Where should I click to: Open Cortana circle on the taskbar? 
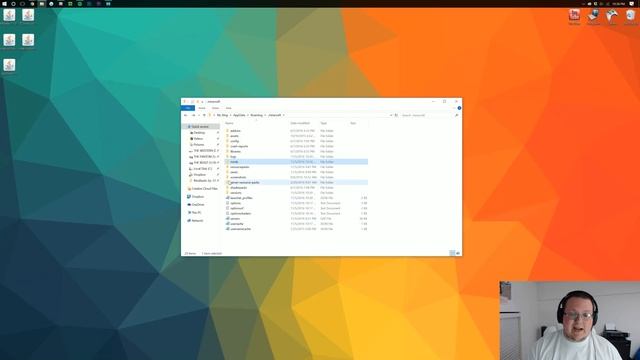point(13,4)
